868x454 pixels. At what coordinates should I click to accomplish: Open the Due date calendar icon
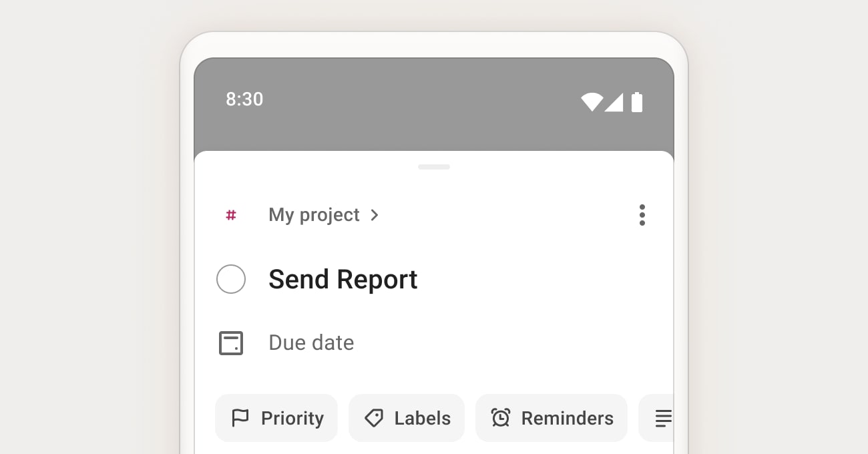231,343
